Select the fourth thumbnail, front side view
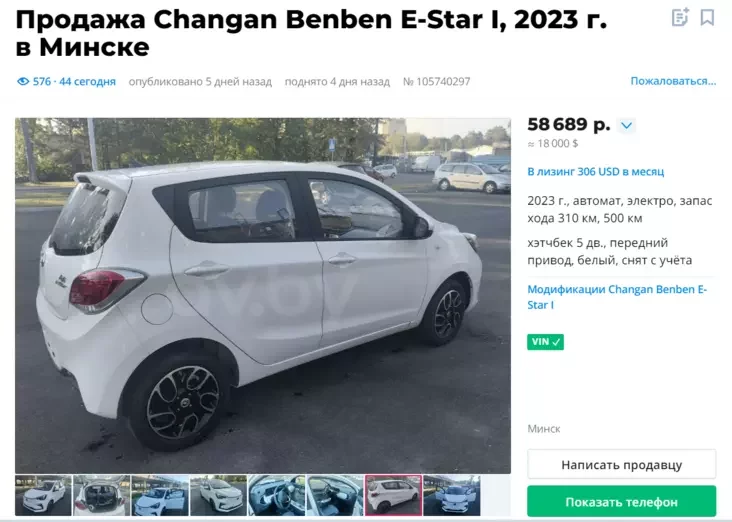 (218, 495)
